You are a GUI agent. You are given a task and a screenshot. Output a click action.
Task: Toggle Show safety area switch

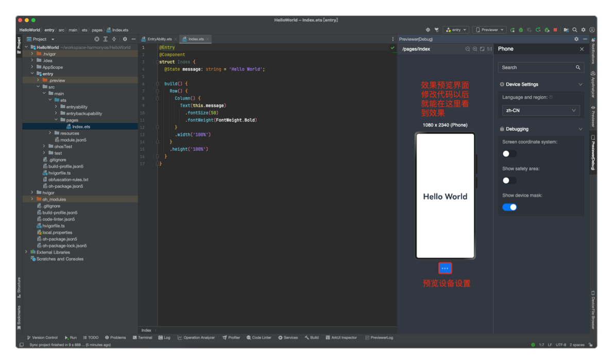point(509,180)
